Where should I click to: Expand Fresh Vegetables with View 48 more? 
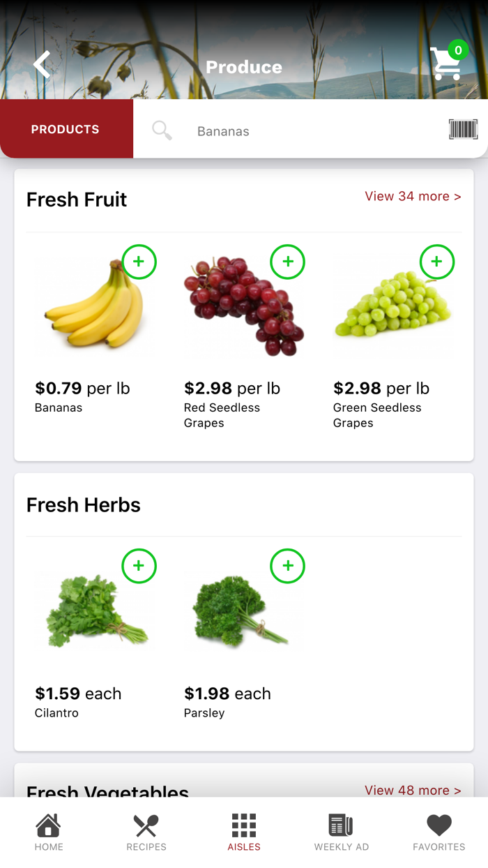(x=413, y=790)
